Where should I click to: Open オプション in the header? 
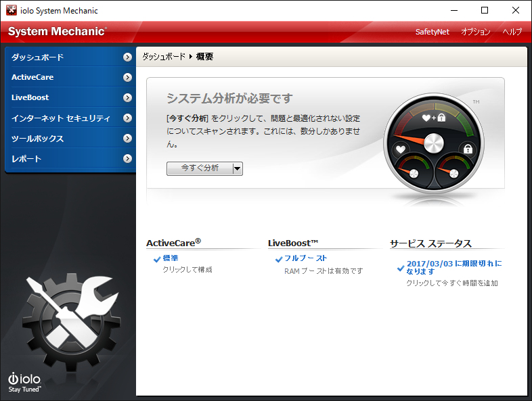[476, 32]
